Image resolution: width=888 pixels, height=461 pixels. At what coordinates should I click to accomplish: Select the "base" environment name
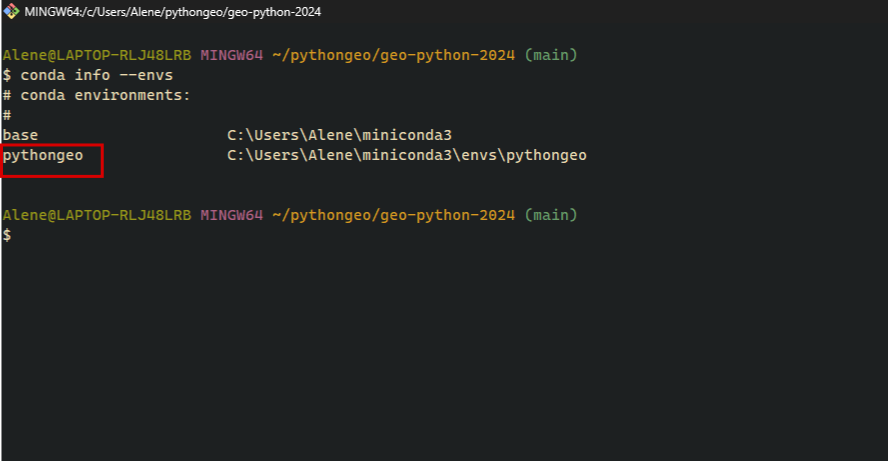[20, 135]
